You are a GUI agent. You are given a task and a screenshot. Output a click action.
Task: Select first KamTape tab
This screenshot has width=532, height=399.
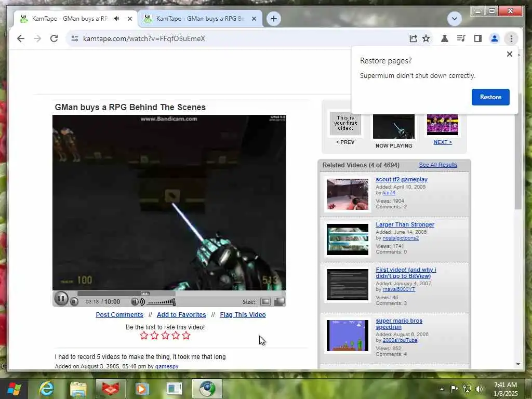click(70, 19)
